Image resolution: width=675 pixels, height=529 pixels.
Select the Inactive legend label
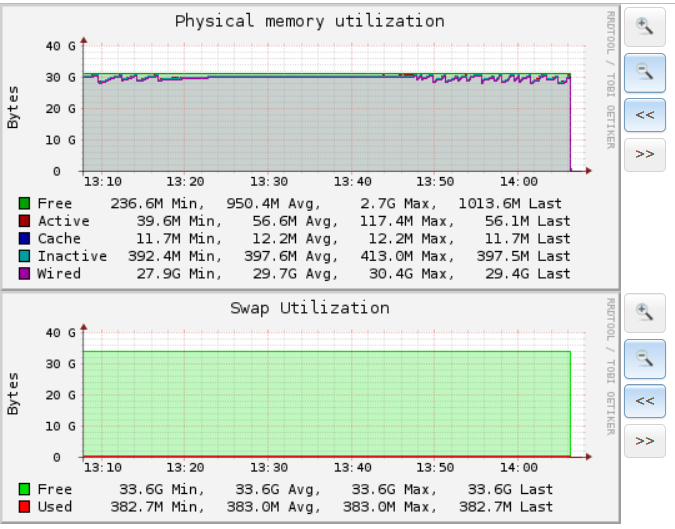[72, 256]
